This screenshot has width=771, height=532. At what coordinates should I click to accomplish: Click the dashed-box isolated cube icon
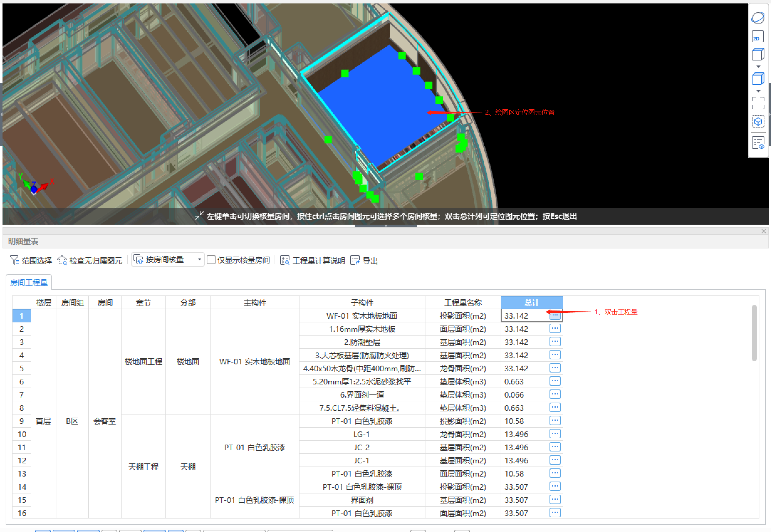click(758, 122)
